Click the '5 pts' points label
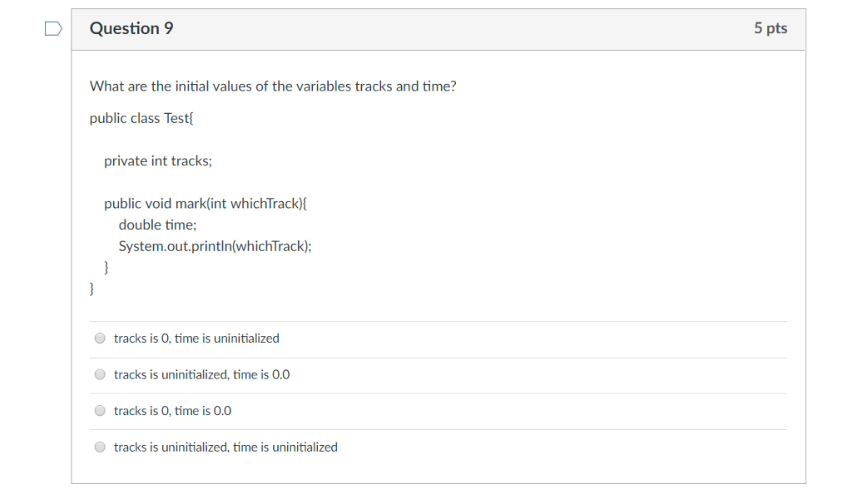Screen dimensions: 852x504 (x=770, y=28)
